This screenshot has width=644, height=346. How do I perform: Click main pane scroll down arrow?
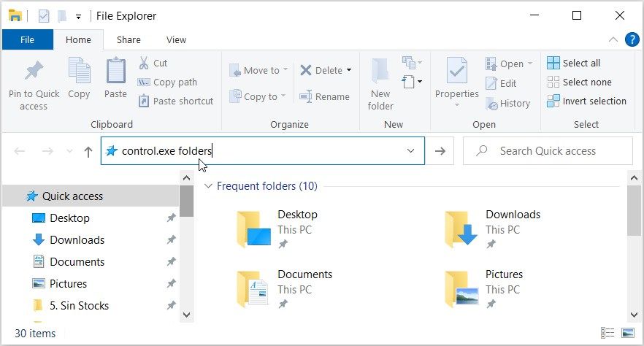(x=634, y=315)
